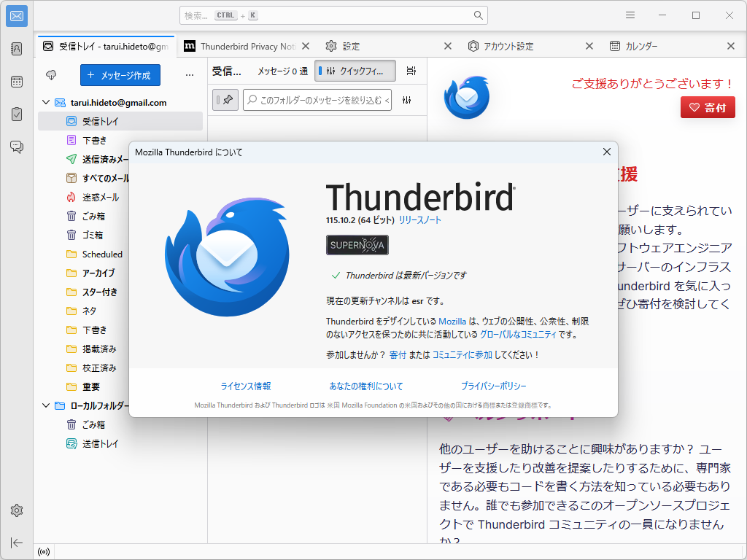Open the Tasks space
The height and width of the screenshot is (560, 747).
tap(16, 114)
